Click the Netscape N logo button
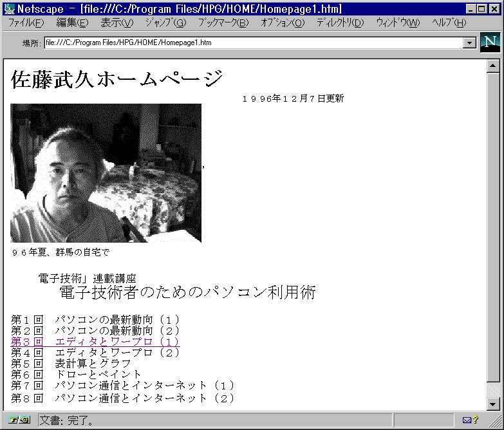This screenshot has height=430, width=504. point(490,42)
